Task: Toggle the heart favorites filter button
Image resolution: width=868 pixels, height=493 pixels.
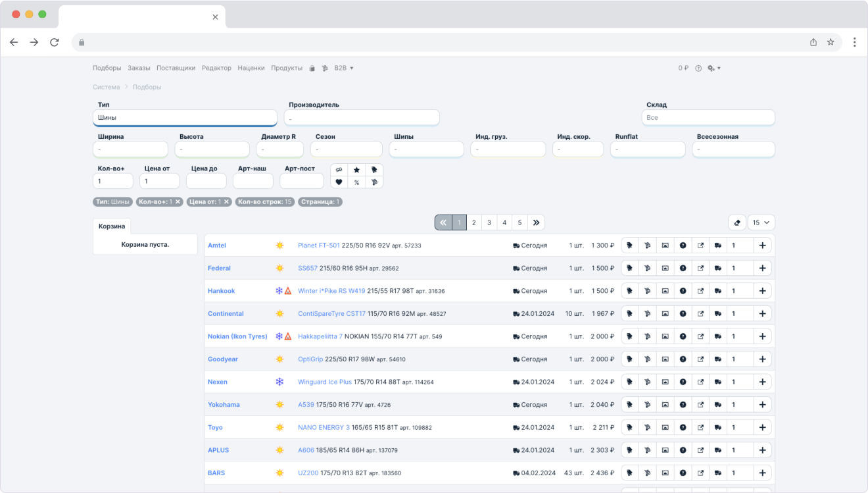Action: (x=339, y=182)
